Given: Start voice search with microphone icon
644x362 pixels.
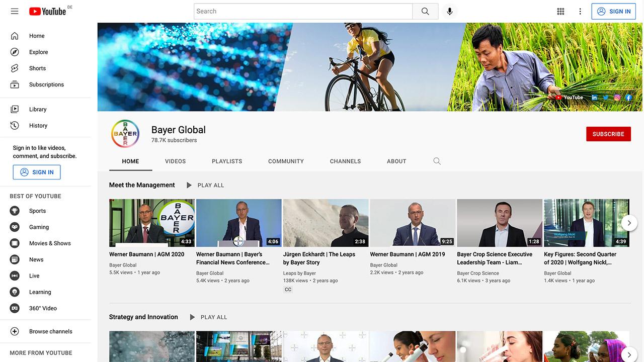Looking at the screenshot, I should [x=450, y=11].
